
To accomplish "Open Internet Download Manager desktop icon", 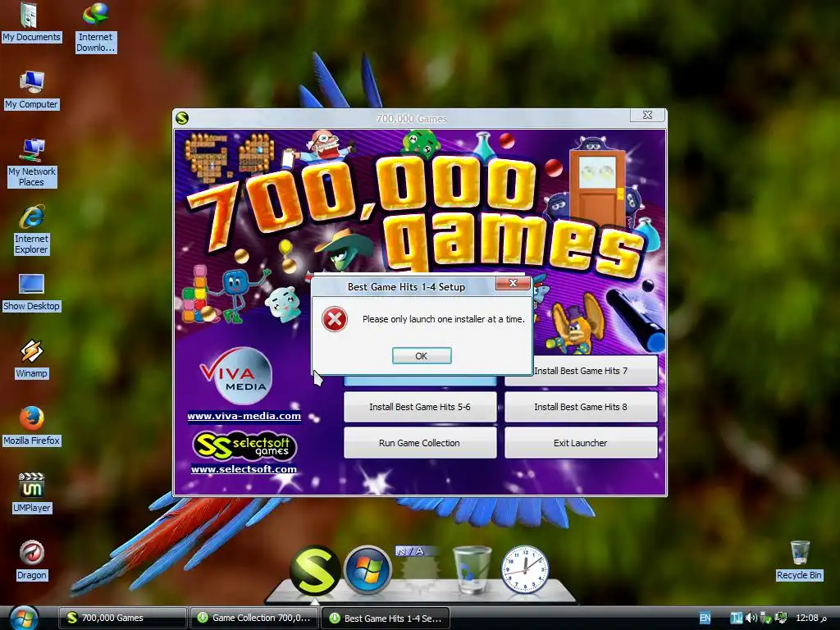I will coord(95,27).
